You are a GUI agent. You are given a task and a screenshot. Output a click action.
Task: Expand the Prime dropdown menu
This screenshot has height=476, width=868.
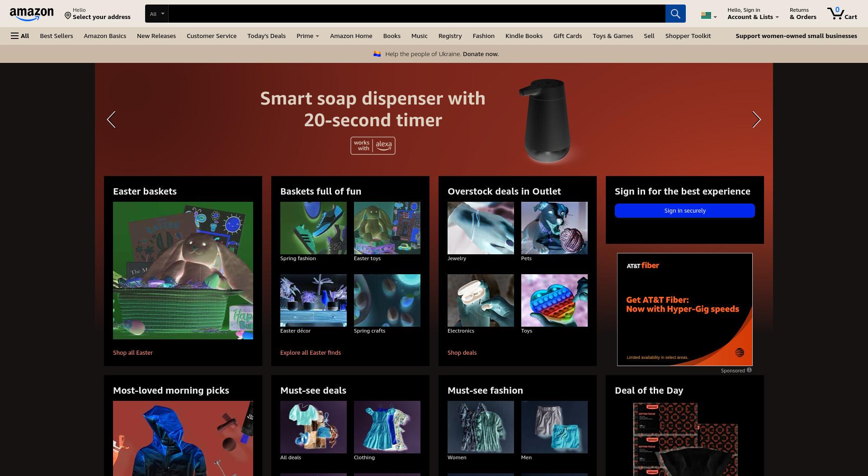point(307,36)
